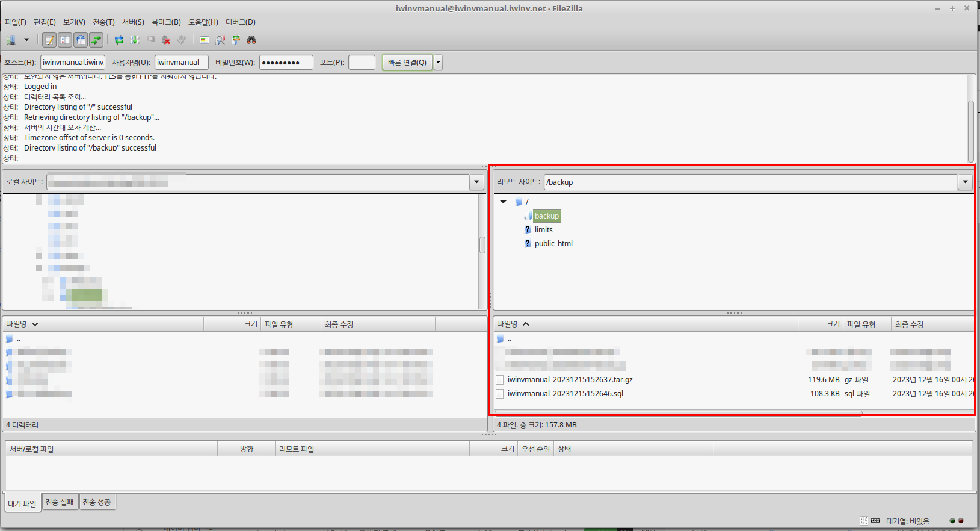The image size is (980, 531).
Task: Click the remote path field /backup
Action: click(x=751, y=182)
